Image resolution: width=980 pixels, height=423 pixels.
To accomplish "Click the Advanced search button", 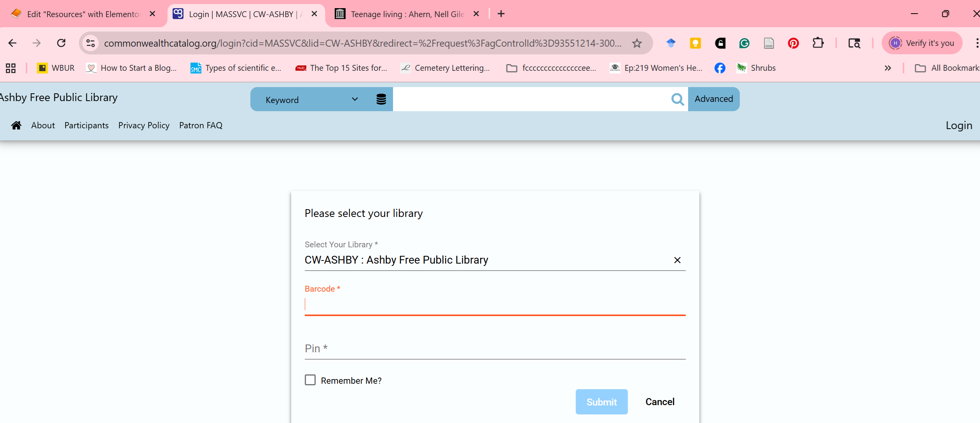I will click(714, 99).
